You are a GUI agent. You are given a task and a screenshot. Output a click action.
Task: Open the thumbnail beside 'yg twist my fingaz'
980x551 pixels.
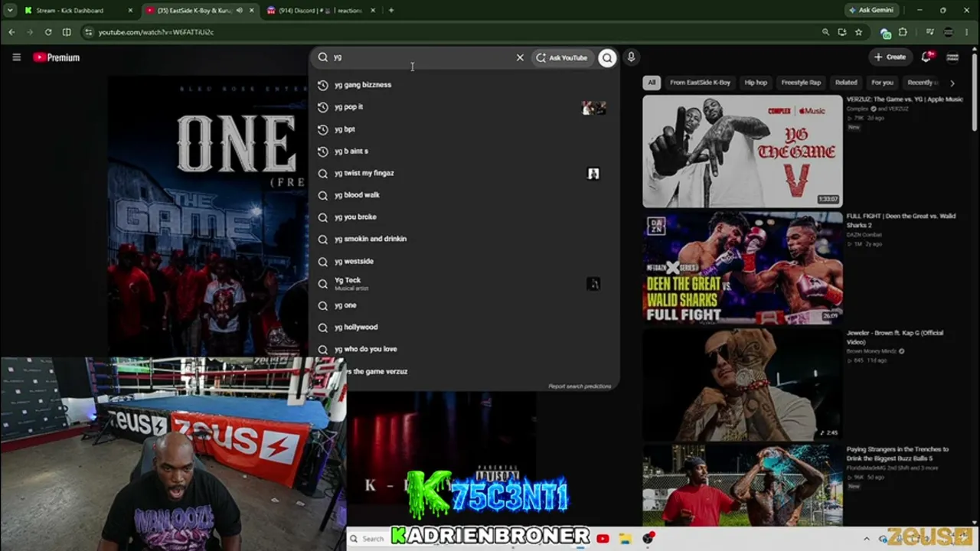click(593, 174)
